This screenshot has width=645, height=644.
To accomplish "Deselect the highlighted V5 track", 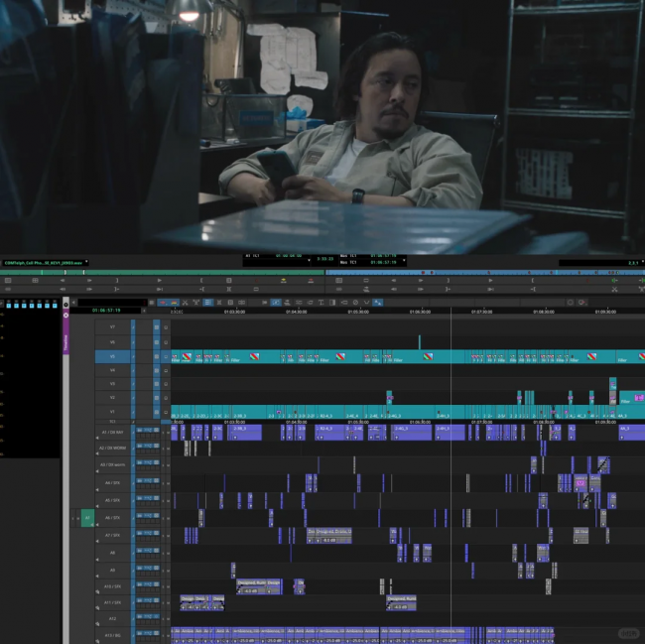I will 112,356.
